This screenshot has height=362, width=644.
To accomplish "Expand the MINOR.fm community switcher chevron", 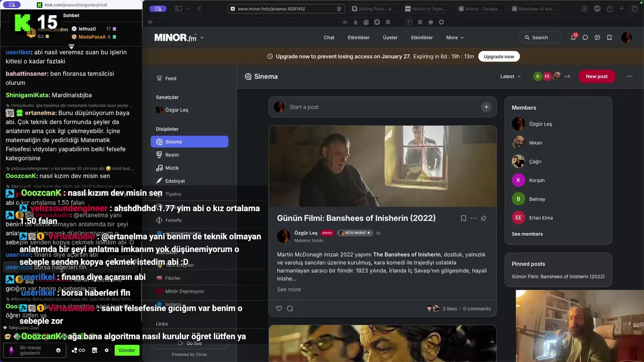I will (202, 38).
